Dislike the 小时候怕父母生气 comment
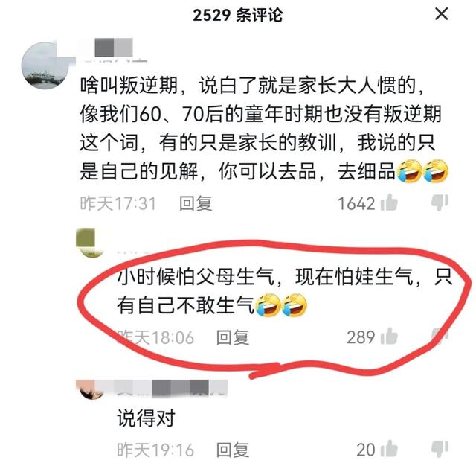476x475 pixels. coord(440,337)
